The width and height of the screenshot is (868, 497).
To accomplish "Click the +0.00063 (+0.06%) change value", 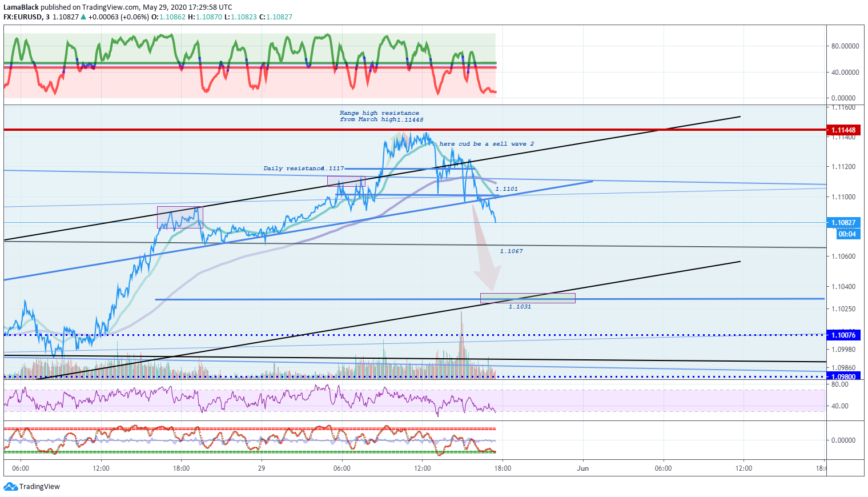I will tap(119, 17).
